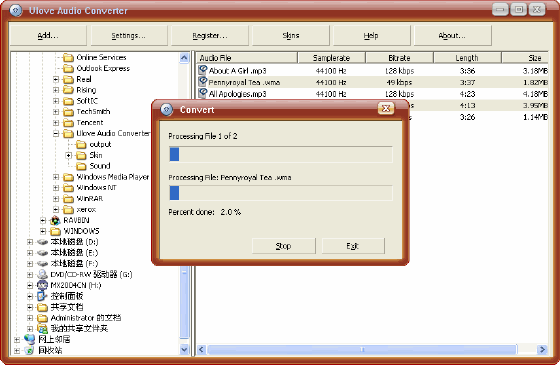Select the Ulove Audio Converter folder icon
The height and width of the screenshot is (365, 560).
pos(68,134)
